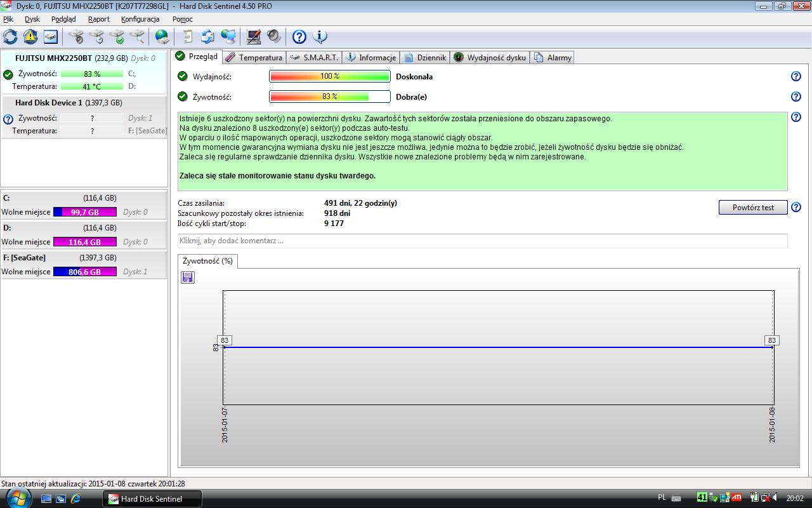Click the FUJITSU Żywotność 83 % sidebar bar
The image size is (812, 508).
point(92,74)
